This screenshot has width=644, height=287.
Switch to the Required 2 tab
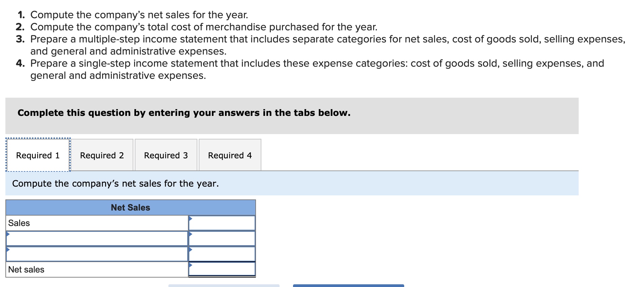(x=102, y=155)
